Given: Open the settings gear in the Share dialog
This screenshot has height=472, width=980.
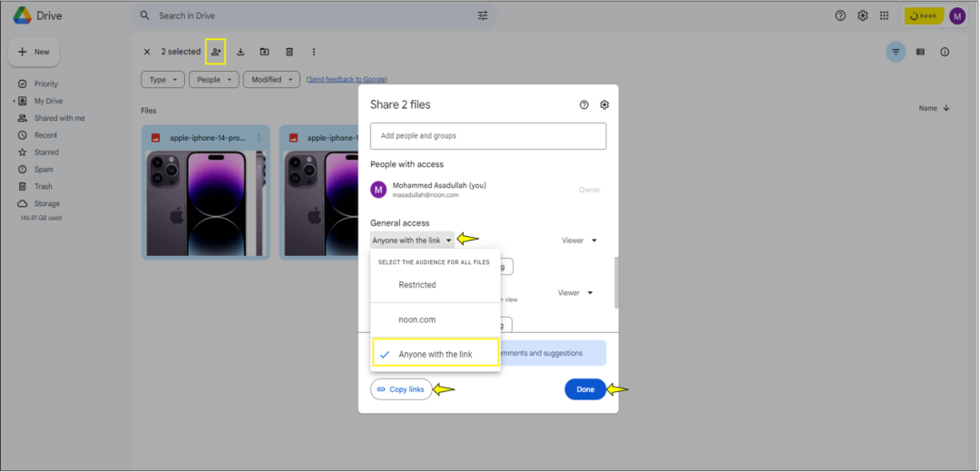Looking at the screenshot, I should [x=604, y=105].
